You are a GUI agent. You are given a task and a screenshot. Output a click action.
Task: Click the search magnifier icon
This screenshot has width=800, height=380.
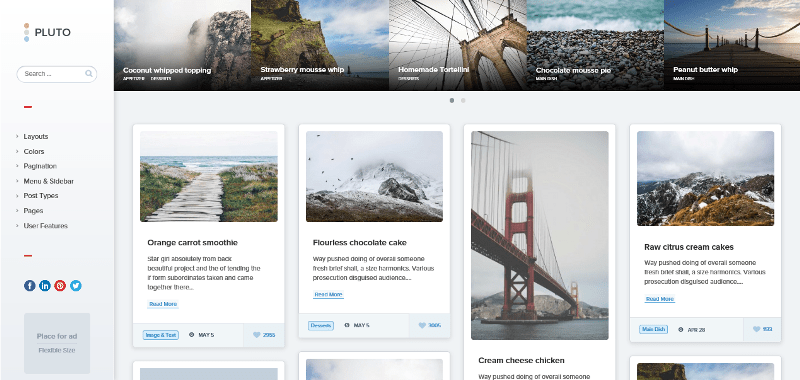point(89,73)
